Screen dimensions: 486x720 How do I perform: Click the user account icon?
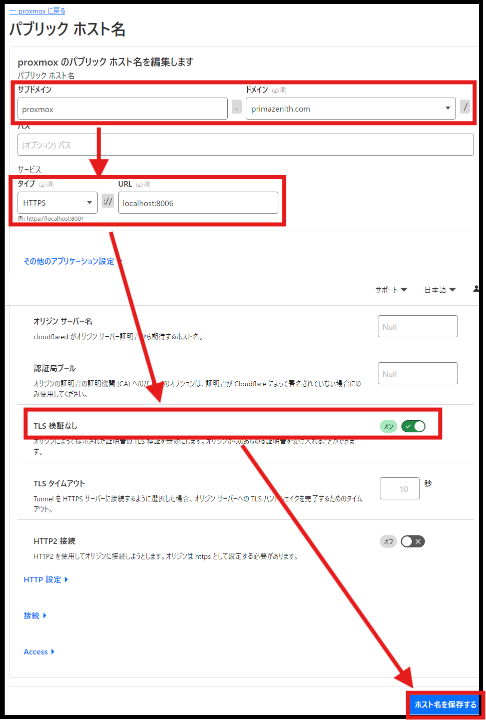pyautogui.click(x=476, y=289)
